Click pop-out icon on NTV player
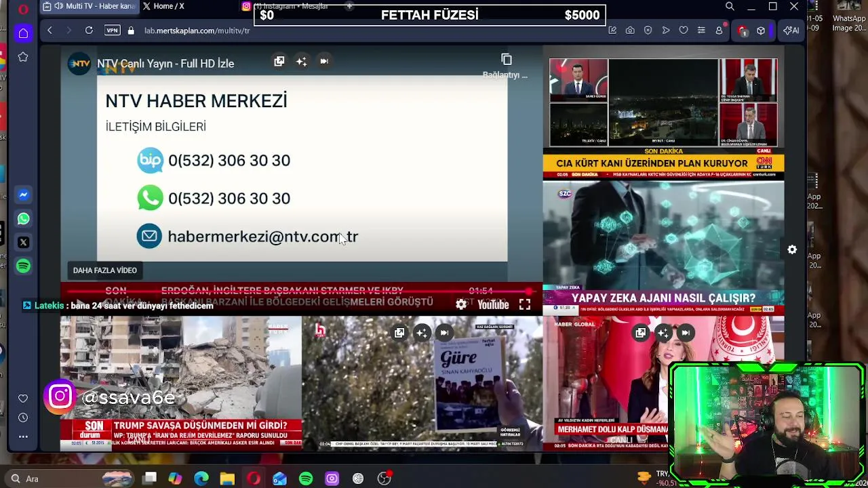This screenshot has height=488, width=868. pyautogui.click(x=279, y=62)
